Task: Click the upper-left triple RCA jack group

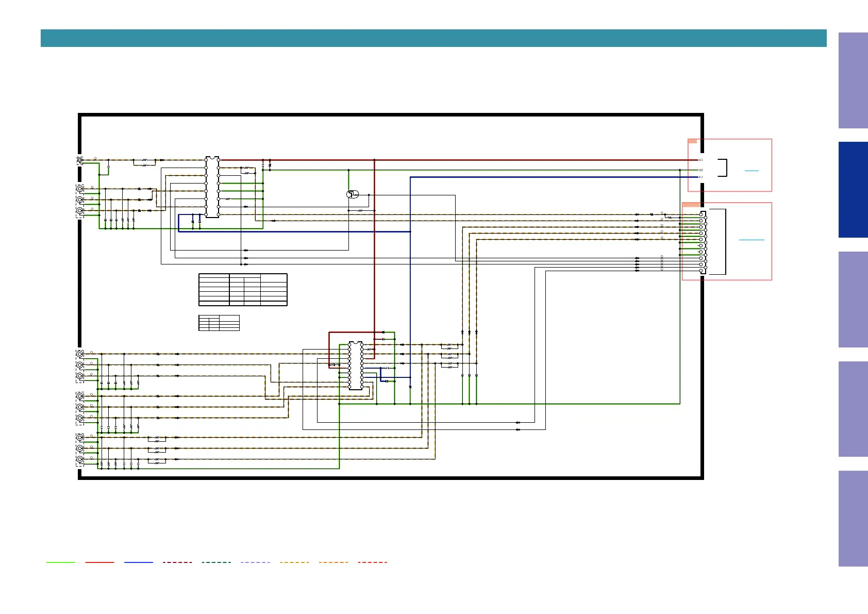Action: (80, 200)
